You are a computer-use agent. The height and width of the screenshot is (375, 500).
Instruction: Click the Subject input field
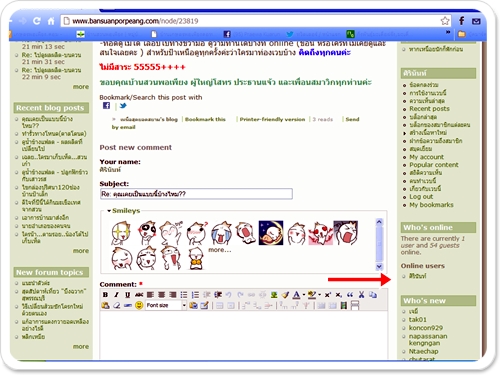tap(196, 194)
